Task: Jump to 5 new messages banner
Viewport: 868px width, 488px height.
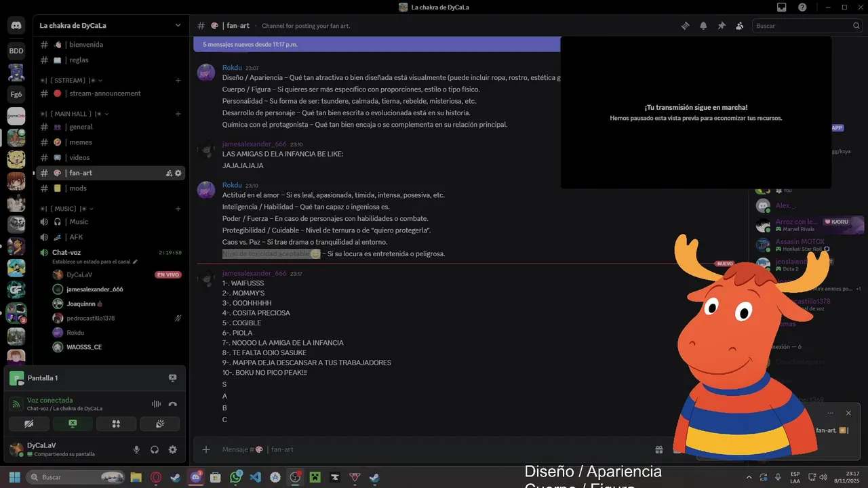Action: click(x=377, y=44)
